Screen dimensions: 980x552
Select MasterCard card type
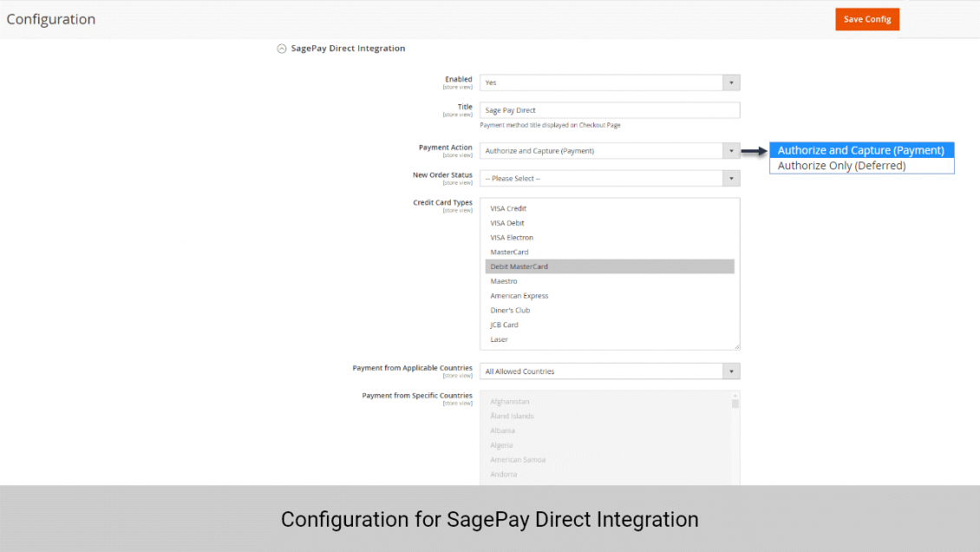click(610, 252)
